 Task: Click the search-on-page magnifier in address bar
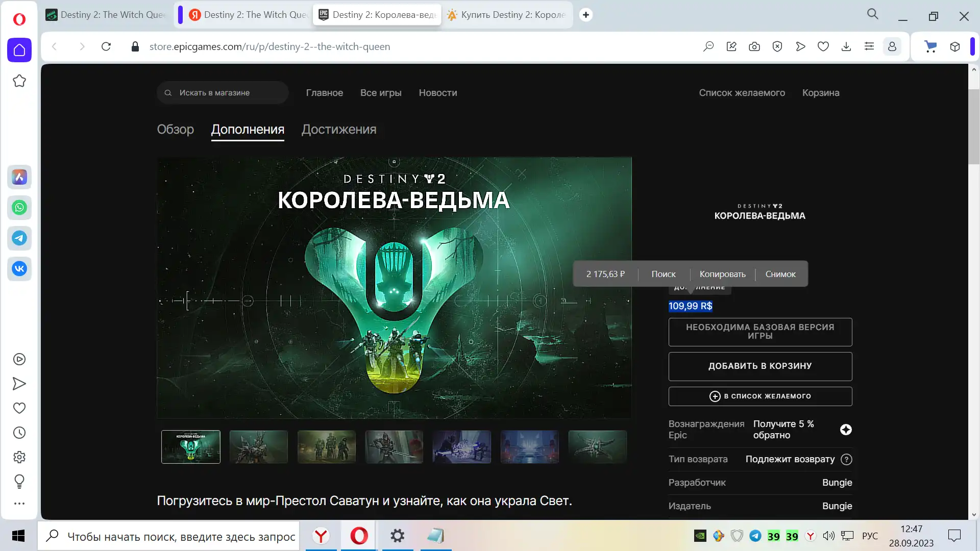[708, 46]
